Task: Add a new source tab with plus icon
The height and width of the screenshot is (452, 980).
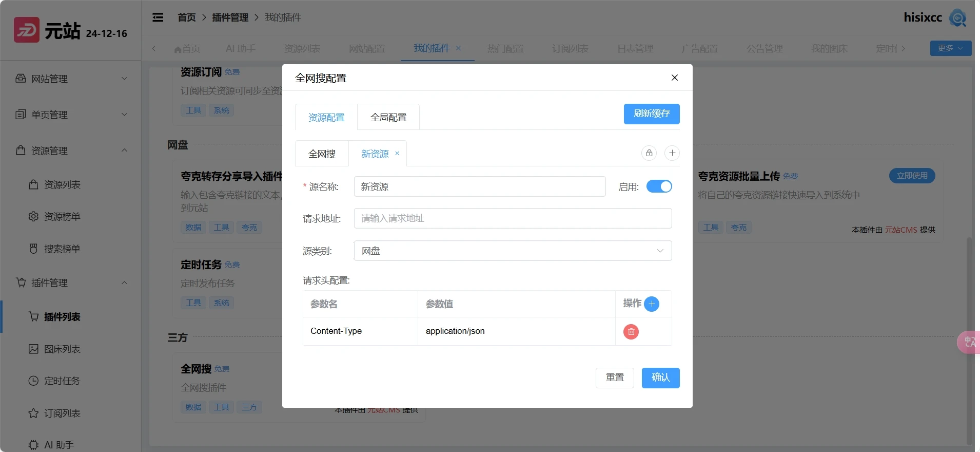Action: (672, 153)
